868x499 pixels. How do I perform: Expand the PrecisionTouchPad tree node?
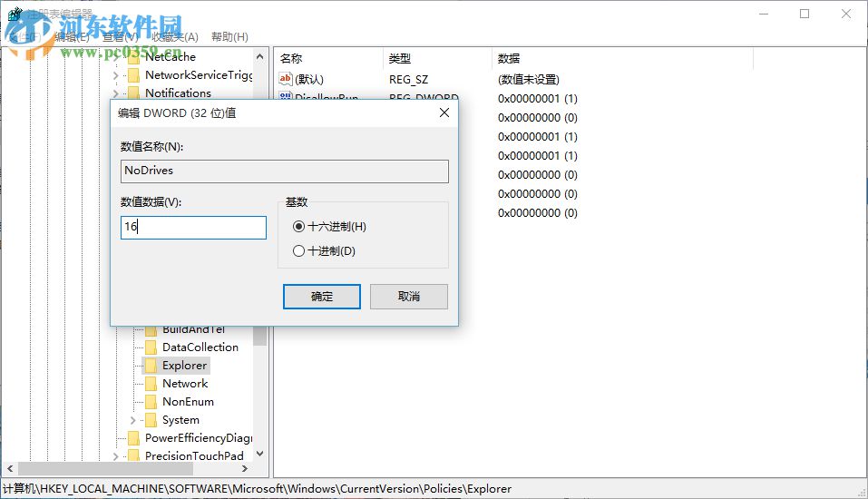(x=116, y=456)
